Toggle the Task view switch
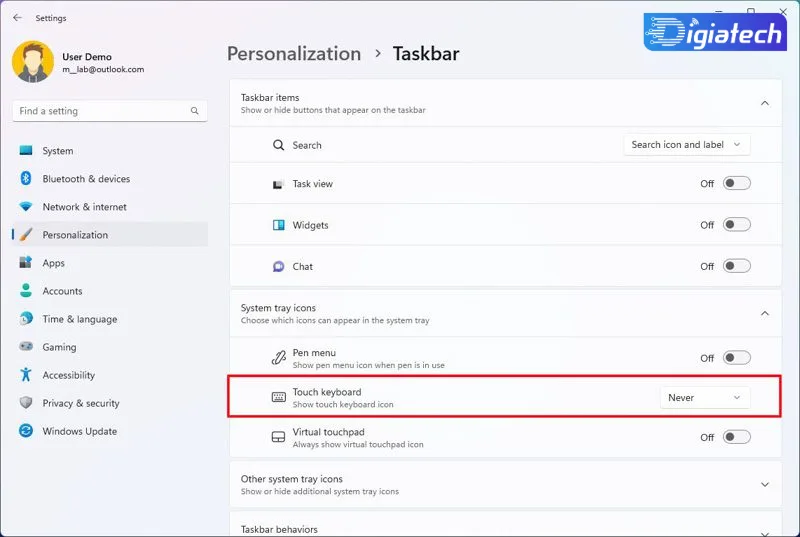 [736, 183]
